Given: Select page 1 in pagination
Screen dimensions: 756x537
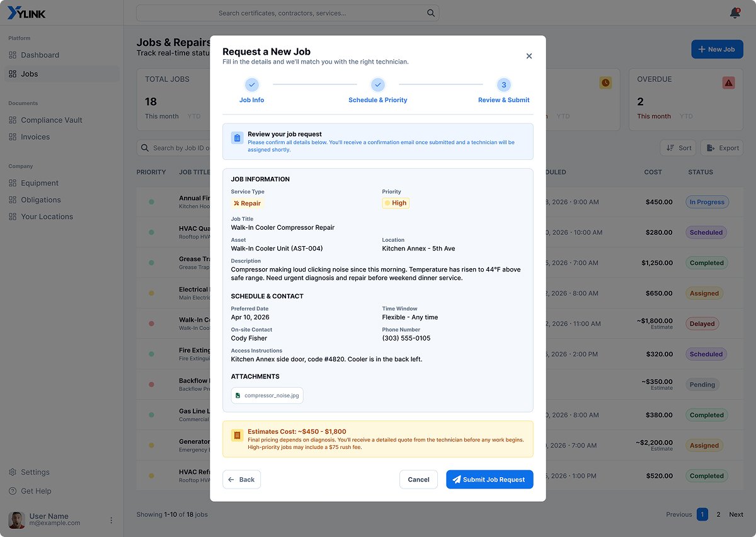Looking at the screenshot, I should point(702,514).
